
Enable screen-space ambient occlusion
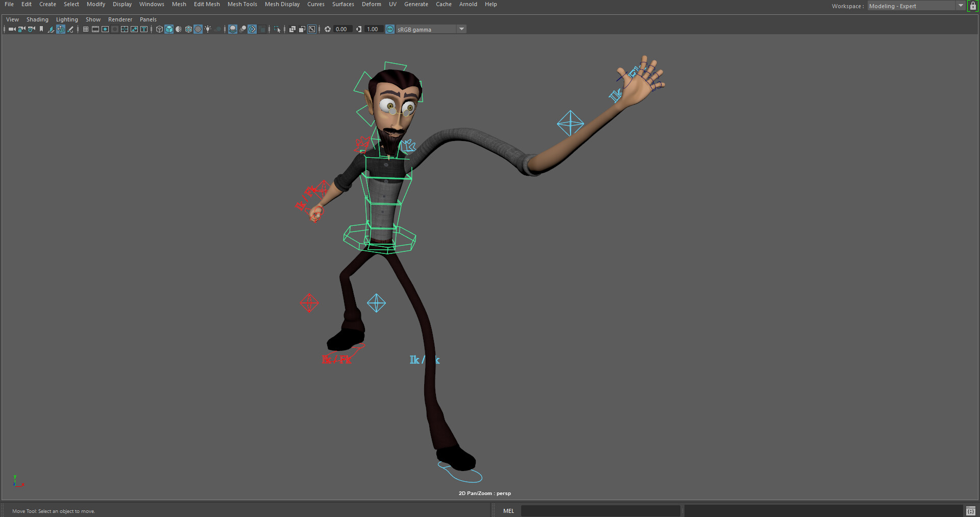[x=243, y=29]
